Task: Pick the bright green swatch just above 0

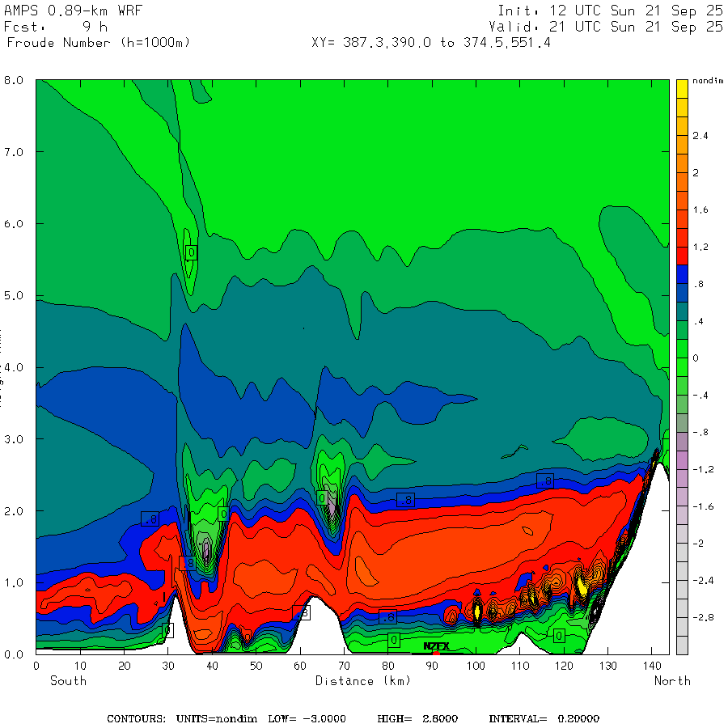Action: point(682,349)
